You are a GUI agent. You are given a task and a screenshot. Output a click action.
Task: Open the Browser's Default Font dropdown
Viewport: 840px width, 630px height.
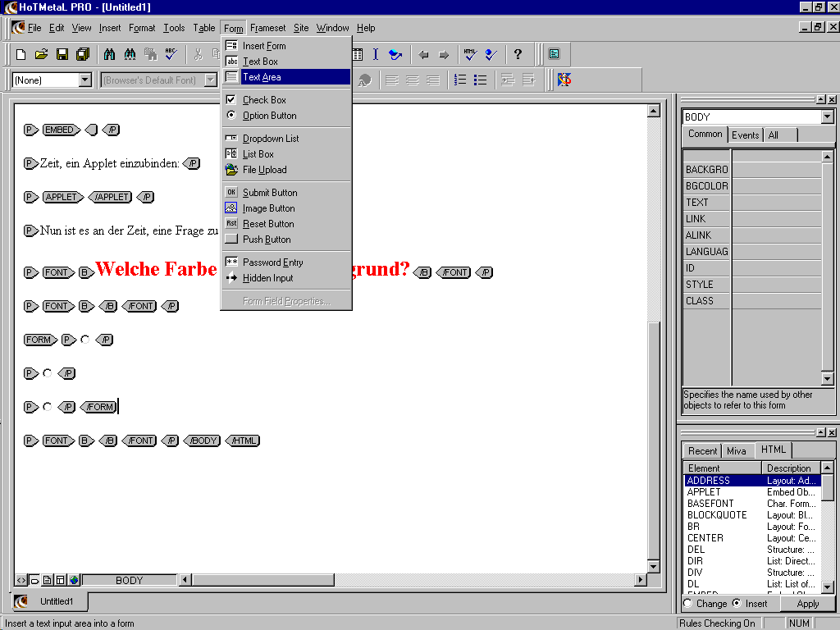(210, 80)
